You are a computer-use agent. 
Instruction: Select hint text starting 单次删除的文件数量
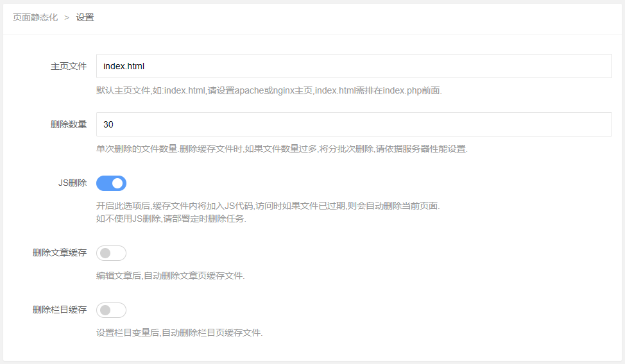pos(282,149)
